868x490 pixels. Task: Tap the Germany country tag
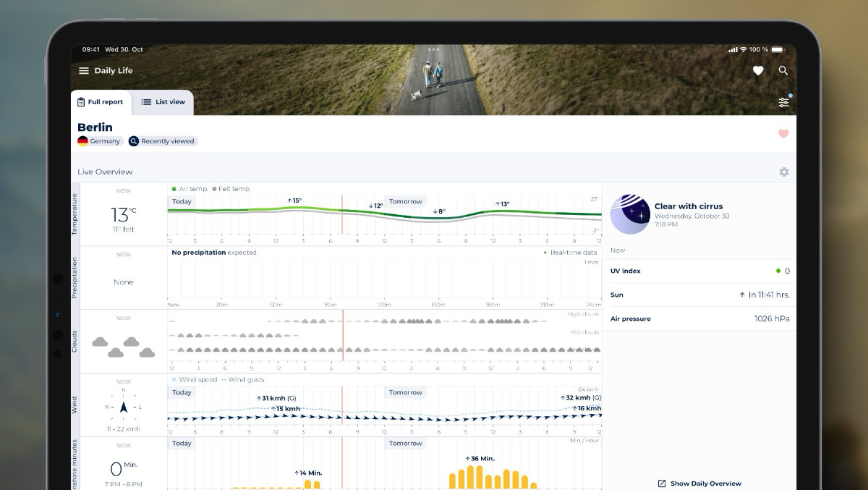[99, 141]
